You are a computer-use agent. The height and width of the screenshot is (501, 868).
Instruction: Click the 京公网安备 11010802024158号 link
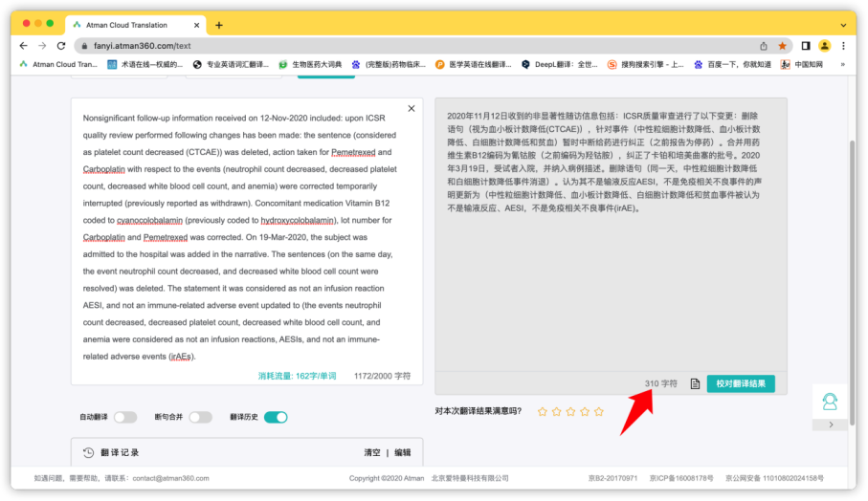(774, 478)
